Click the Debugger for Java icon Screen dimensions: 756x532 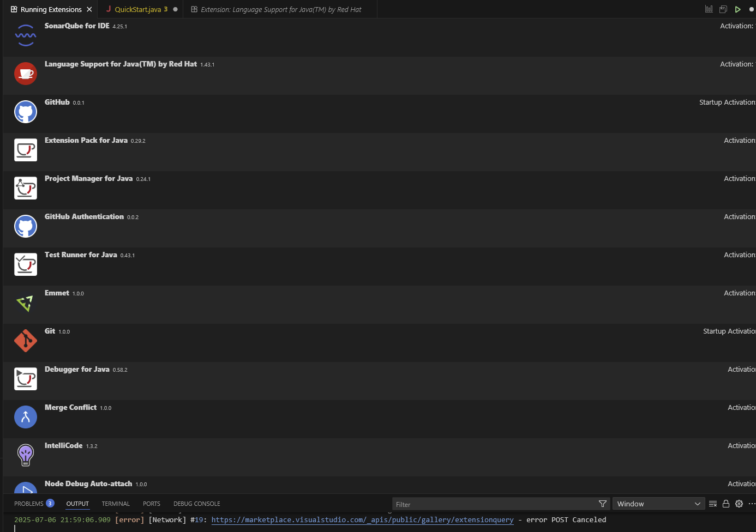pos(26,379)
